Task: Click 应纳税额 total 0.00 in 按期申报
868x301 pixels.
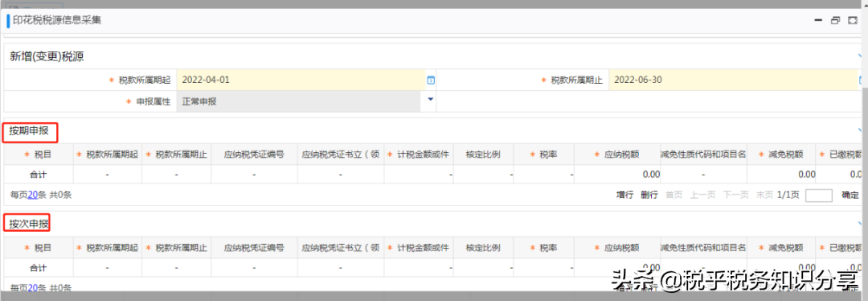Action: coord(651,175)
